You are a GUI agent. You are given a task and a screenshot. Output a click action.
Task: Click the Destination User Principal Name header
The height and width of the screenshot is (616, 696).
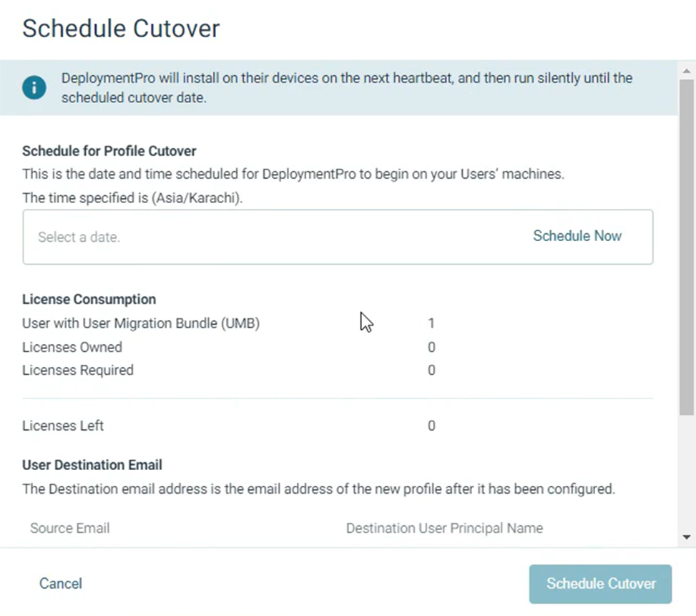(444, 529)
